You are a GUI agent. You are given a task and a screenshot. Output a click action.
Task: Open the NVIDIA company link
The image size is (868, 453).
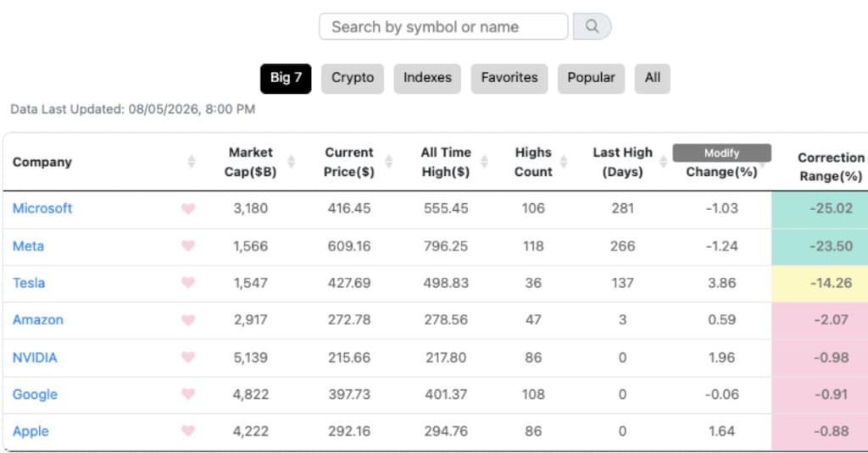click(35, 357)
